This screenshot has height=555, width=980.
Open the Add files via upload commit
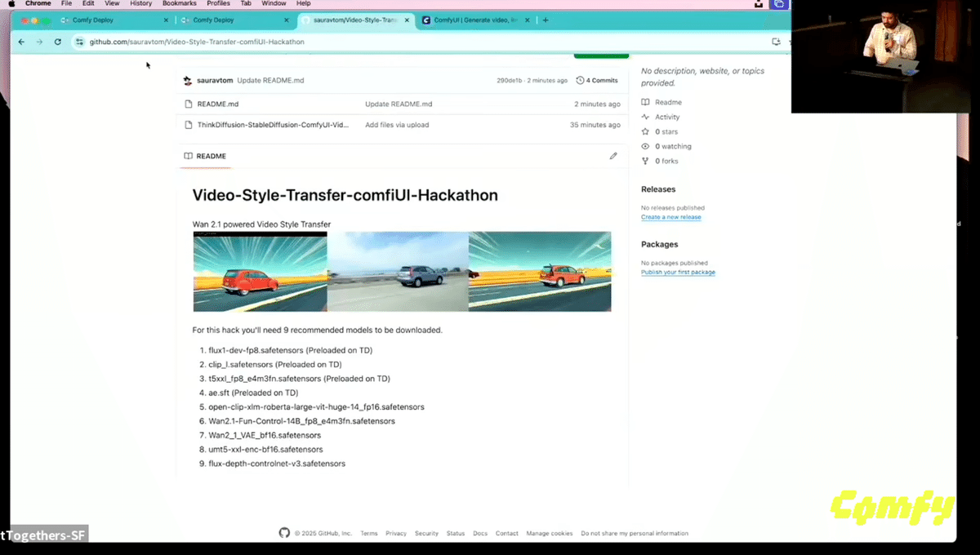pyautogui.click(x=397, y=125)
